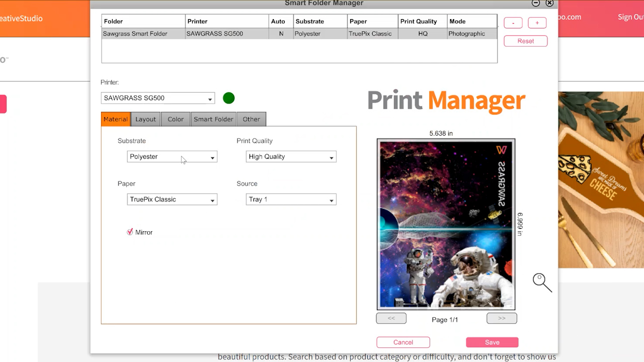Click the Cancel button
This screenshot has width=644, height=362.
(403, 342)
